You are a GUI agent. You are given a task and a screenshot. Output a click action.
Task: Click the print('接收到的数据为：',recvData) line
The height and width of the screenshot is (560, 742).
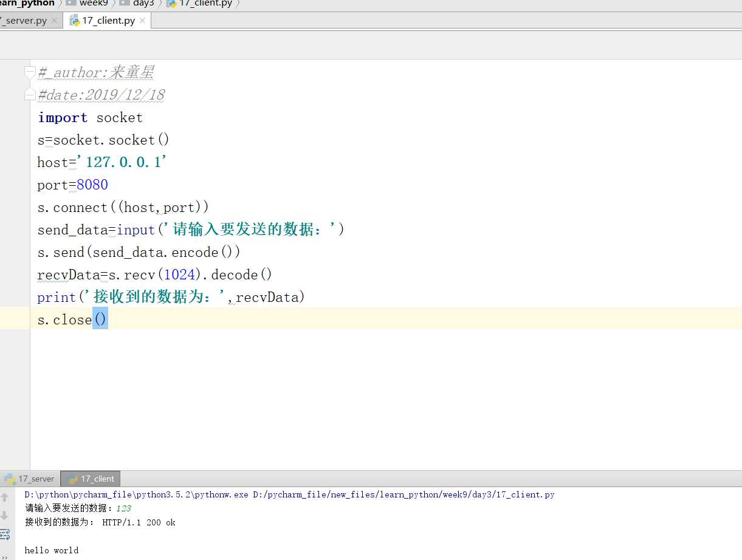point(171,297)
